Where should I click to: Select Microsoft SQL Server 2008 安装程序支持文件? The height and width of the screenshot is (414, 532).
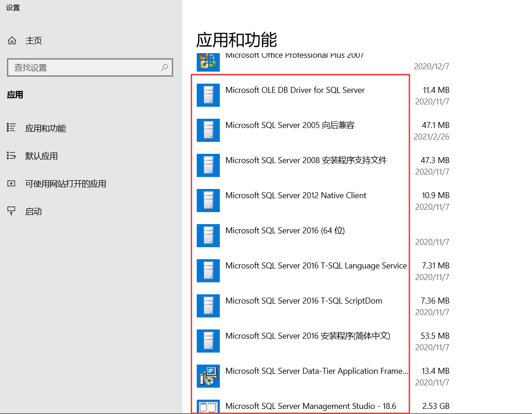pos(306,160)
